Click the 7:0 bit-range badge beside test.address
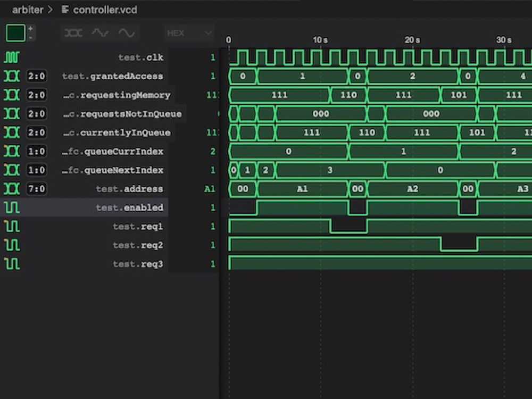532x399 pixels. pyautogui.click(x=31, y=188)
